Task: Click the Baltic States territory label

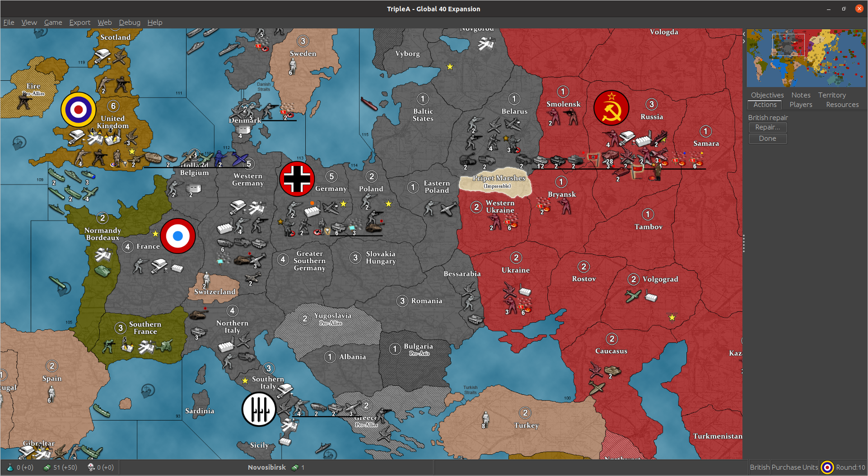Action: (423, 115)
